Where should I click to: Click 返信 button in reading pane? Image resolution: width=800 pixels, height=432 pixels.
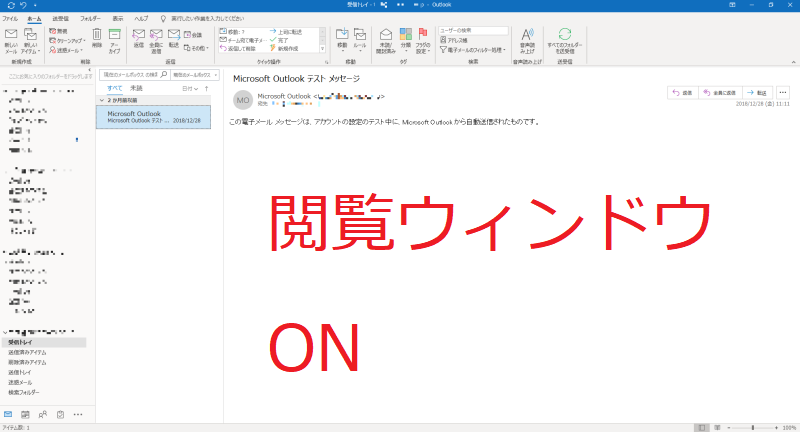(683, 93)
